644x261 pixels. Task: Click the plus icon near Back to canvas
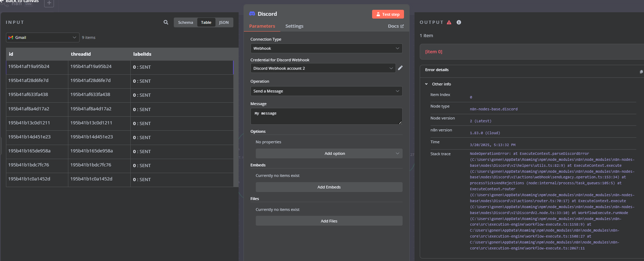pyautogui.click(x=49, y=3)
